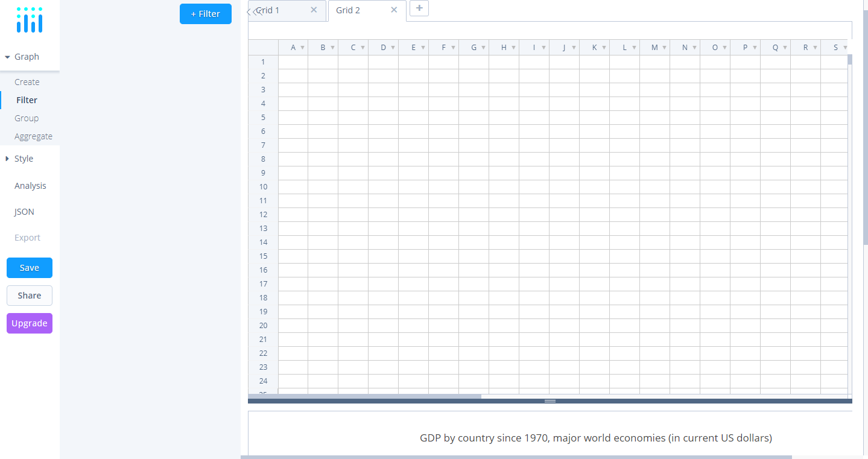Open column N dropdown arrow
The height and width of the screenshot is (459, 868).
click(x=694, y=48)
